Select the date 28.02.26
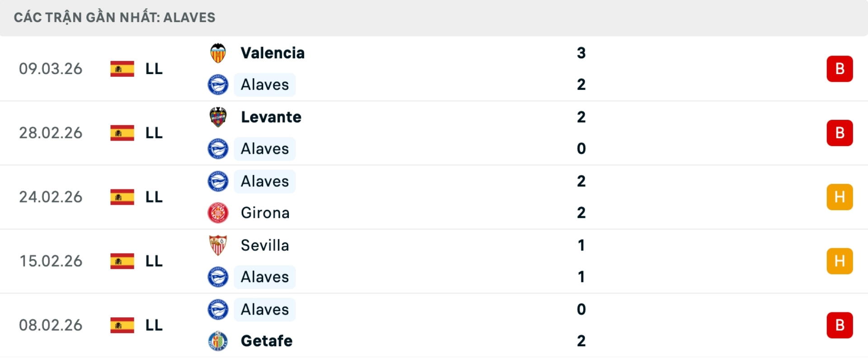 point(51,132)
